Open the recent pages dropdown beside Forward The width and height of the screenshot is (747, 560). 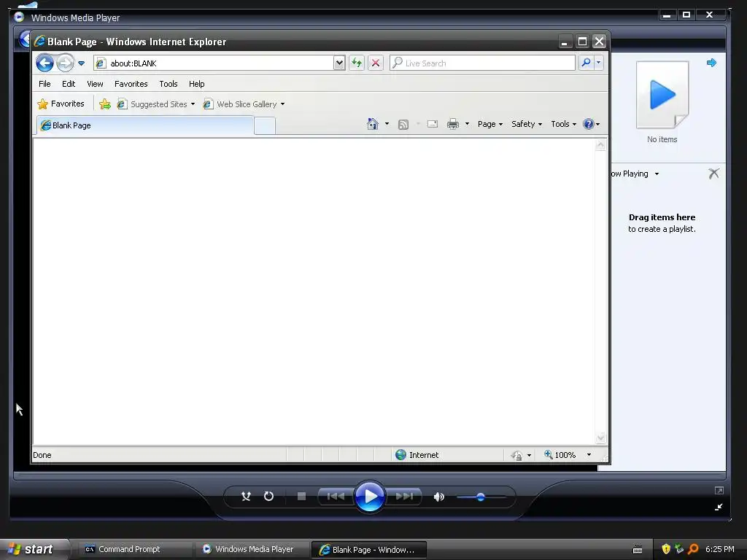point(82,63)
